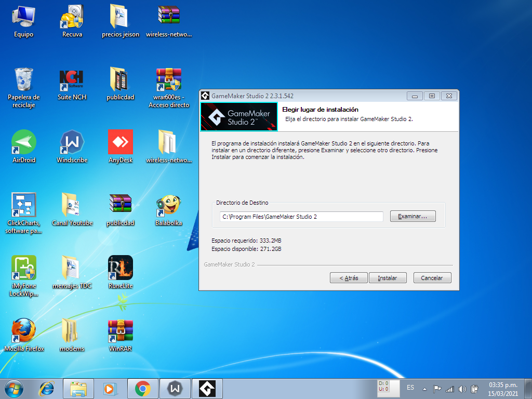The image size is (532, 399).
Task: Select the Canal Youtube folder
Action: point(72,210)
